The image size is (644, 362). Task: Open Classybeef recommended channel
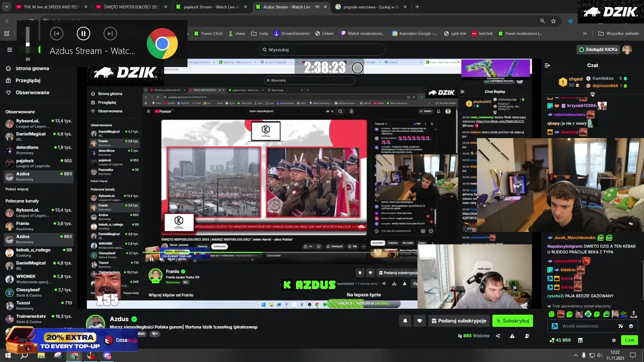(x=39, y=292)
